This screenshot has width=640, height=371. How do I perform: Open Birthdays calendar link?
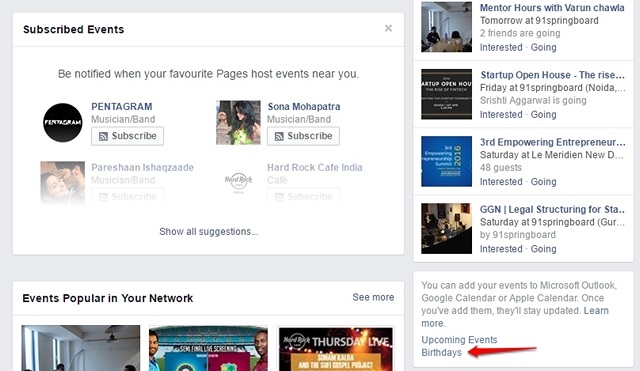click(x=441, y=352)
